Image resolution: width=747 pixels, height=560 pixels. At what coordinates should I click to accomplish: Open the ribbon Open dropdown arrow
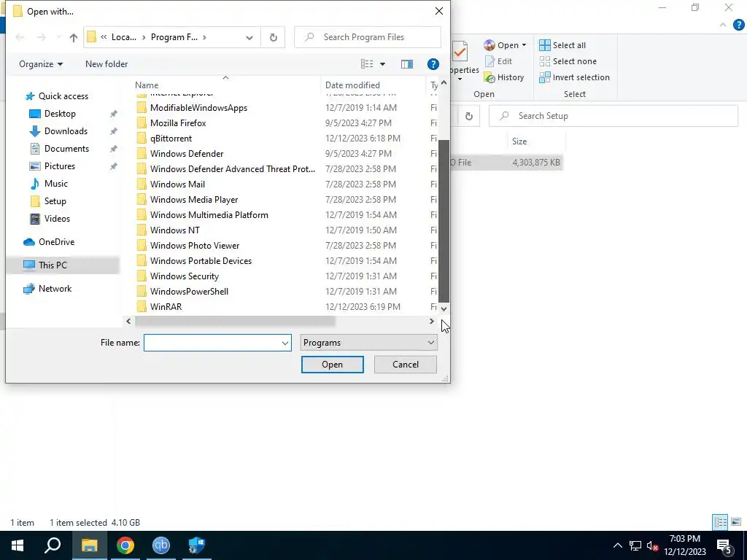524,45
